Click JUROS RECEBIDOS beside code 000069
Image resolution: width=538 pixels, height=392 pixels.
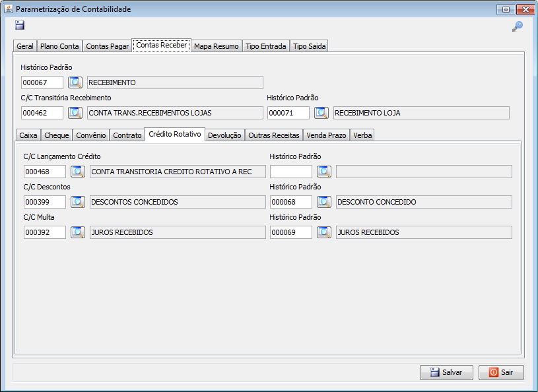click(424, 232)
